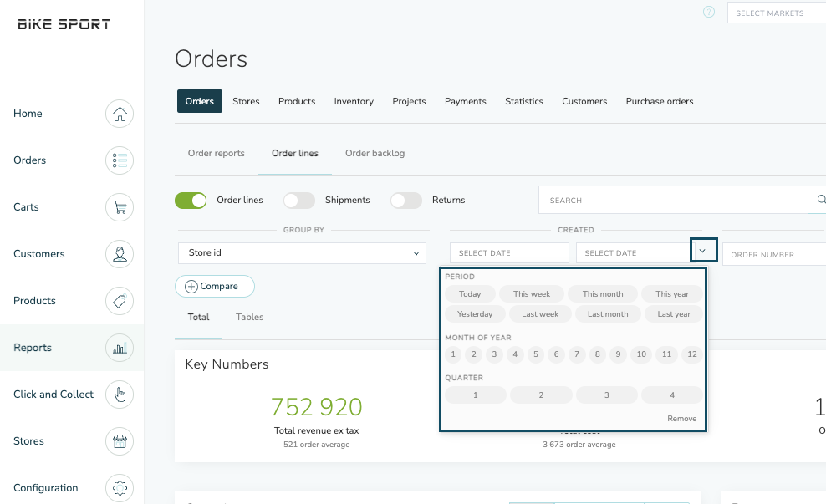Collapse the date period chevron dropdown
The image size is (826, 504).
[x=703, y=251]
